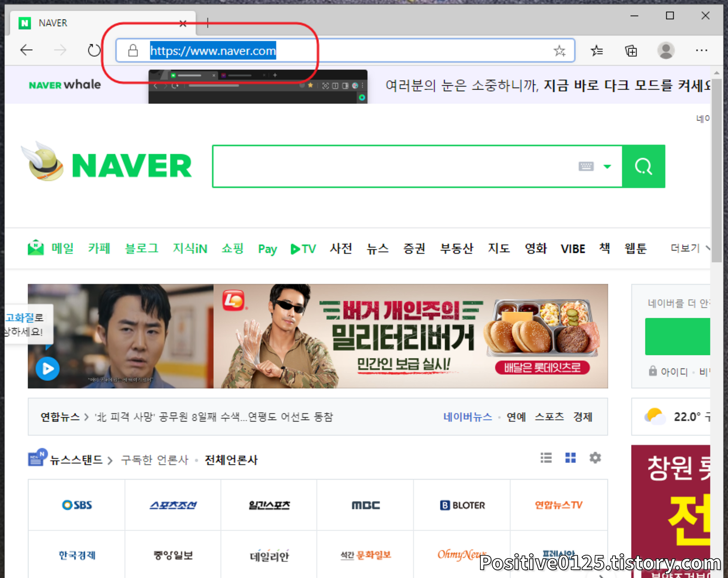Click the browser back arrow

click(26, 50)
